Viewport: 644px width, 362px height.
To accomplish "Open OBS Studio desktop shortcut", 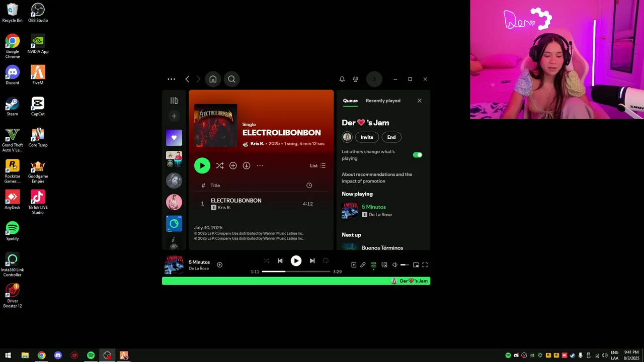I will coord(38,13).
